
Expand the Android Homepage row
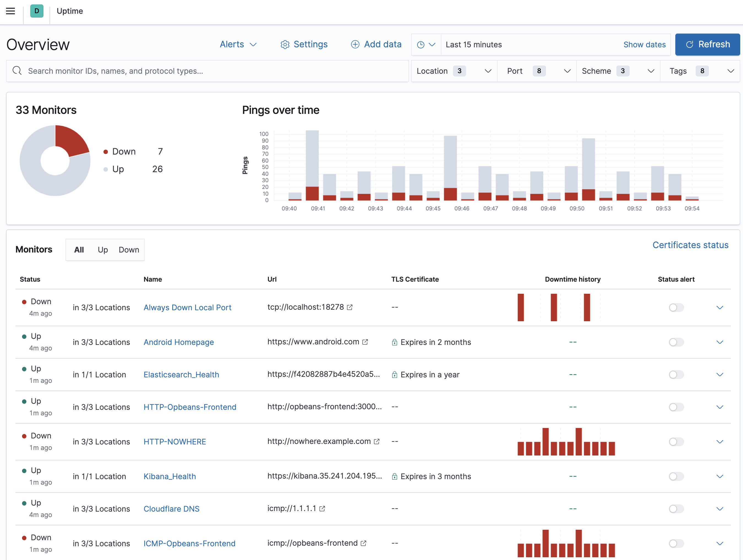pyautogui.click(x=720, y=342)
